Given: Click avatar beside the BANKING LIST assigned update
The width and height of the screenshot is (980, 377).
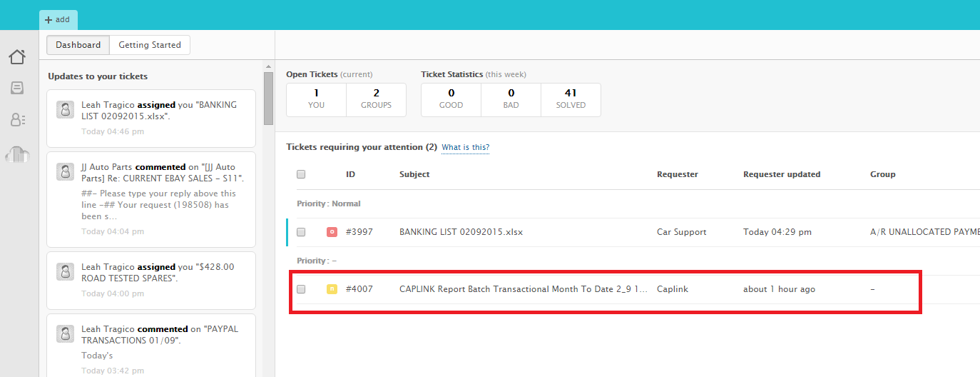Looking at the screenshot, I should tap(66, 109).
